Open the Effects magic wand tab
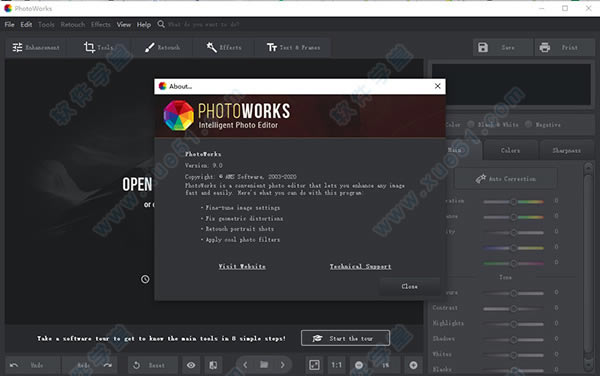The height and width of the screenshot is (376, 600). (x=224, y=47)
